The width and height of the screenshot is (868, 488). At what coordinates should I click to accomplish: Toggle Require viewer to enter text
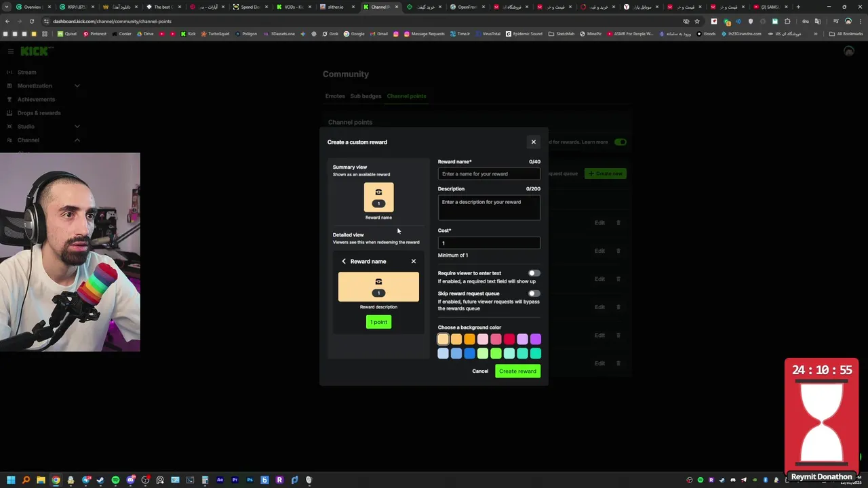[534, 273]
